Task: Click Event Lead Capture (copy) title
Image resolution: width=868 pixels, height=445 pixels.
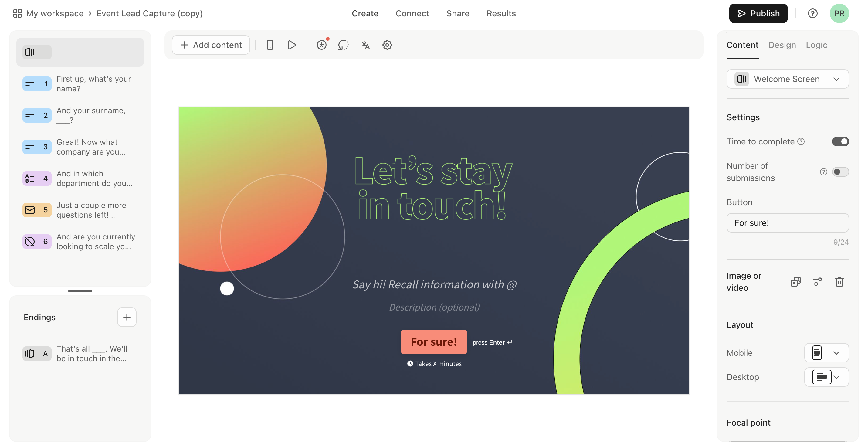Action: click(x=150, y=13)
